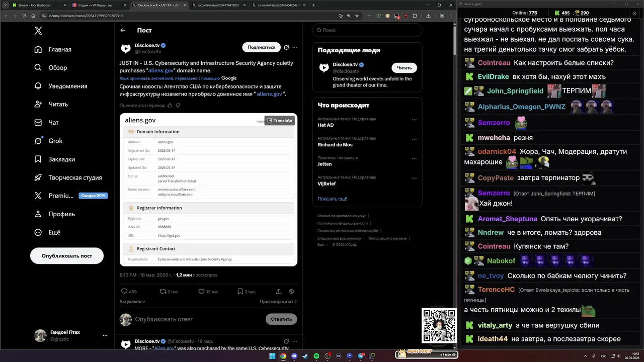Viewport: 644px width, 362px height.
Task: Open Просмотр цитат for the post
Action: (x=278, y=301)
